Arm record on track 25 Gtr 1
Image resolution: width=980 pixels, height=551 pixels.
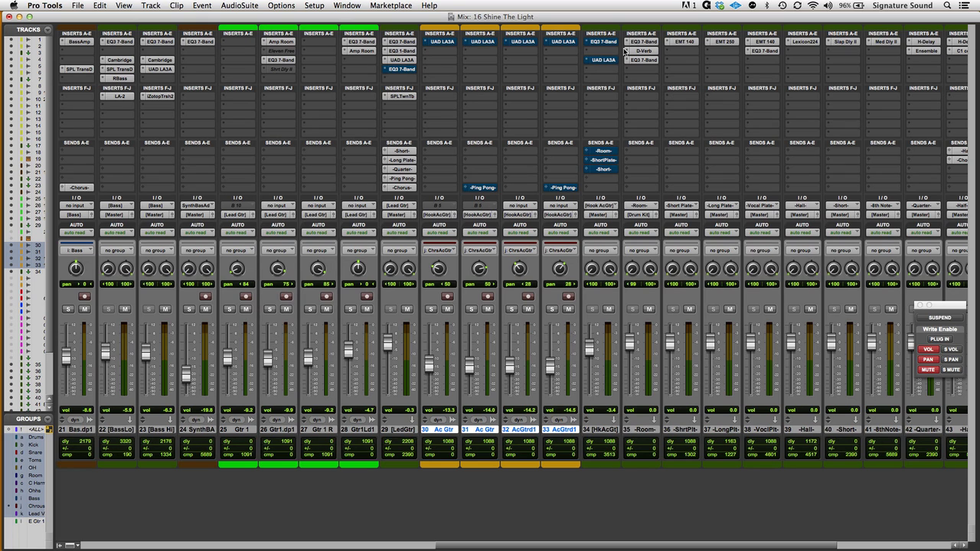246,296
